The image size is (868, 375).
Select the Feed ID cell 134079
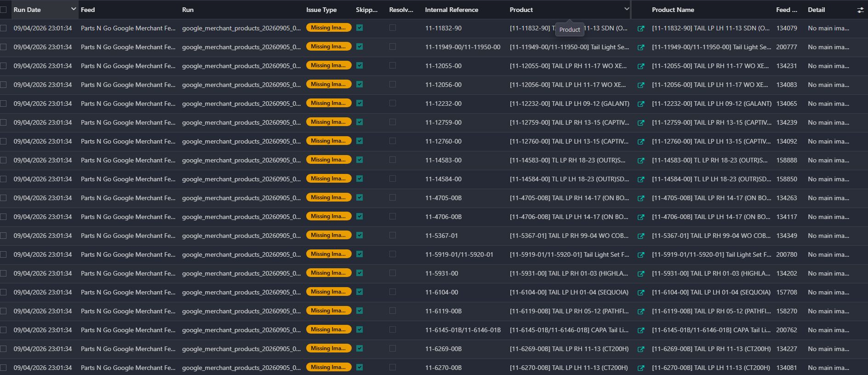click(x=787, y=28)
